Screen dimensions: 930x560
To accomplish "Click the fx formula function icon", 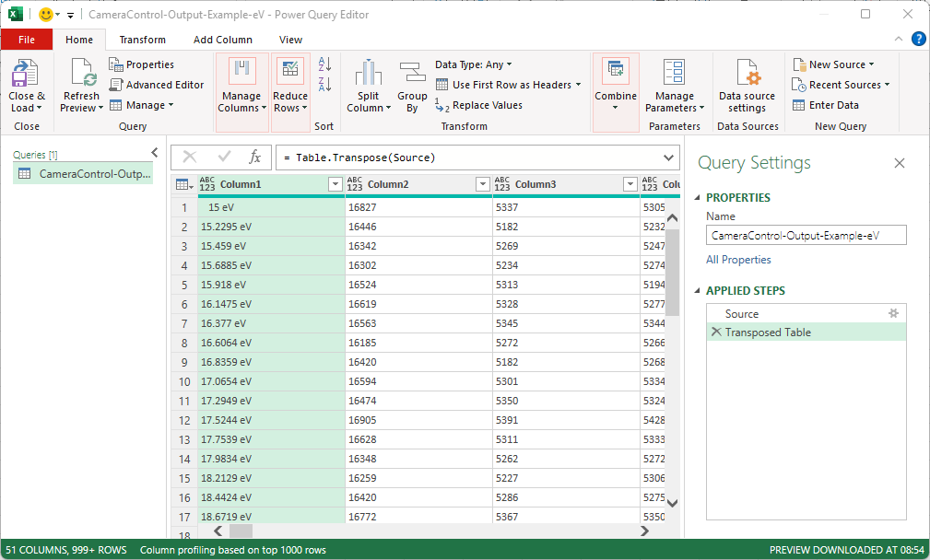I will pyautogui.click(x=254, y=157).
